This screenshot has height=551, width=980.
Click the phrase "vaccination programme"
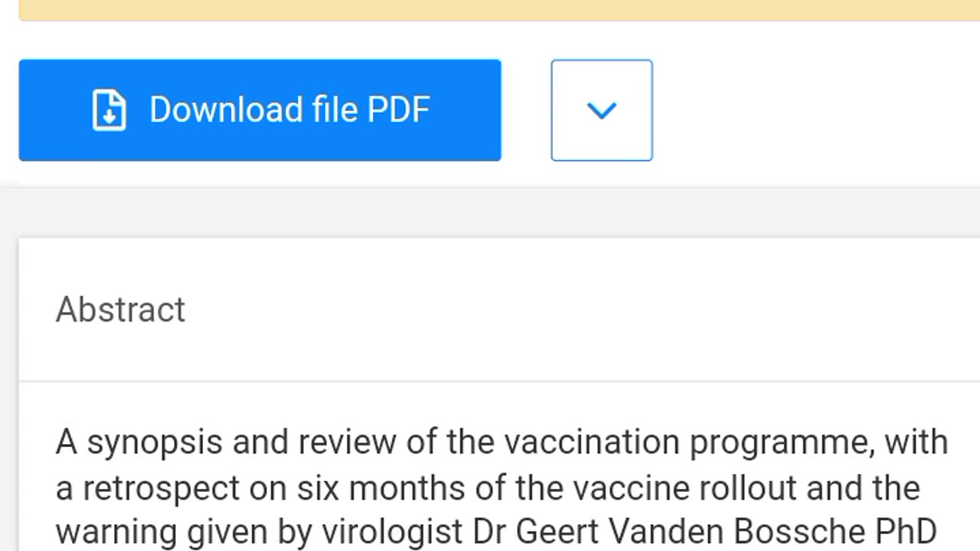[x=688, y=442]
